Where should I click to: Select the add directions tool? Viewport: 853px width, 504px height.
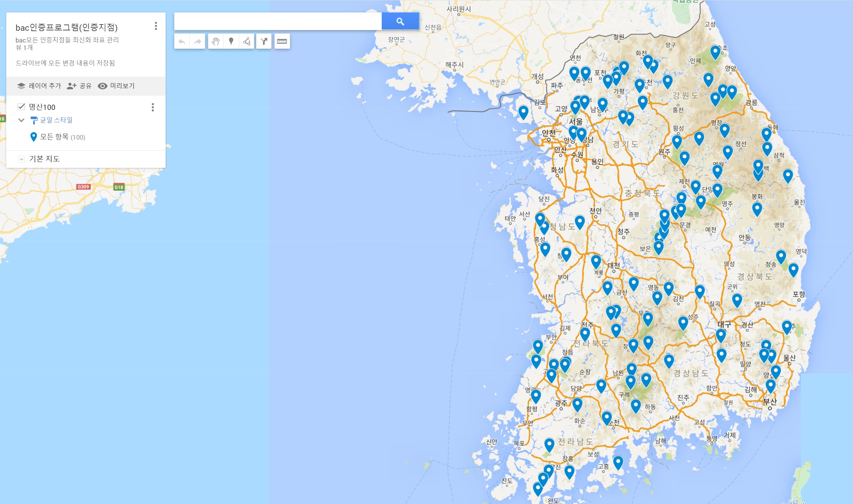[264, 41]
